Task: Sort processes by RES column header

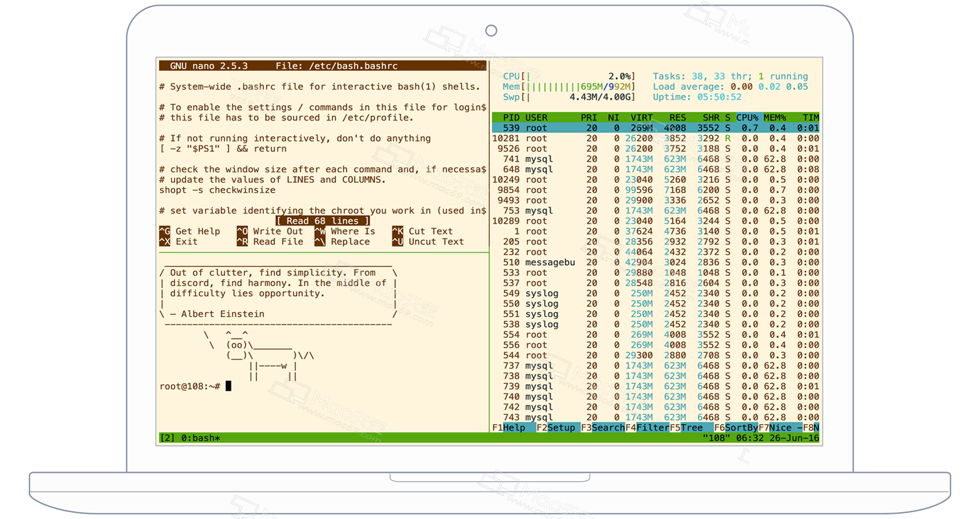Action: tap(678, 118)
